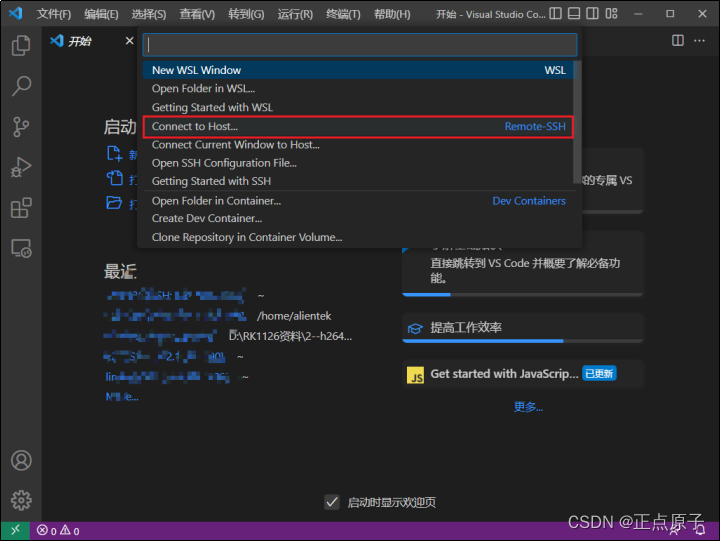Open the 文件(F) menu
This screenshot has height=541, width=721.
click(x=54, y=14)
